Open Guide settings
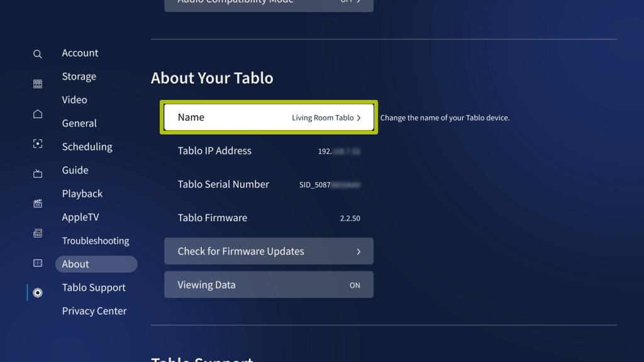644x362 pixels. click(x=75, y=170)
